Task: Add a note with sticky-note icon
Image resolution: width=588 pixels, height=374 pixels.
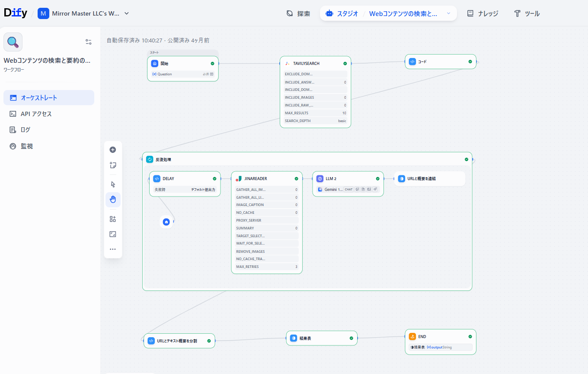Action: (113, 165)
